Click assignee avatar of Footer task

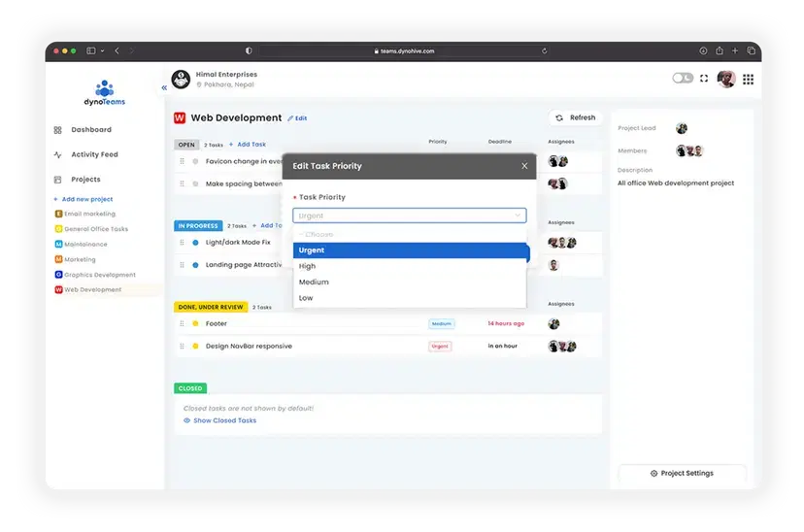(x=553, y=324)
